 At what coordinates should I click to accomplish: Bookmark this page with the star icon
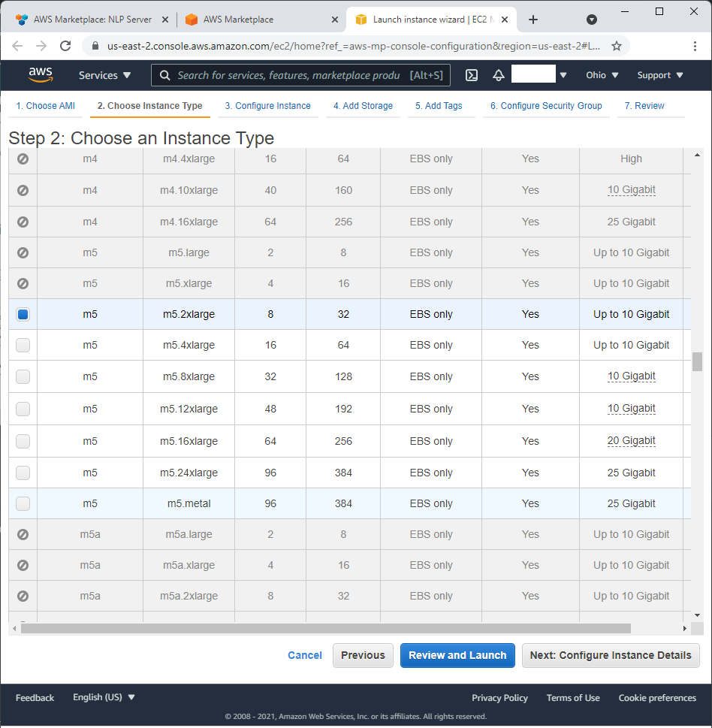point(617,46)
